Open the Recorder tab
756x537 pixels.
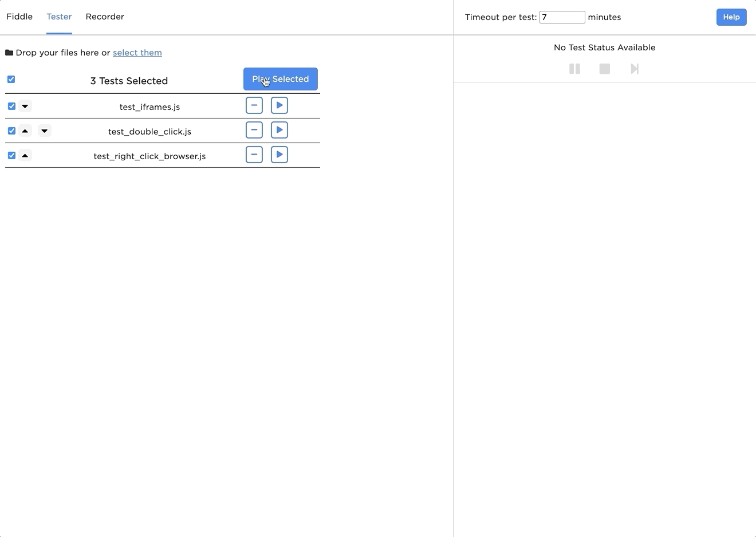click(x=105, y=17)
